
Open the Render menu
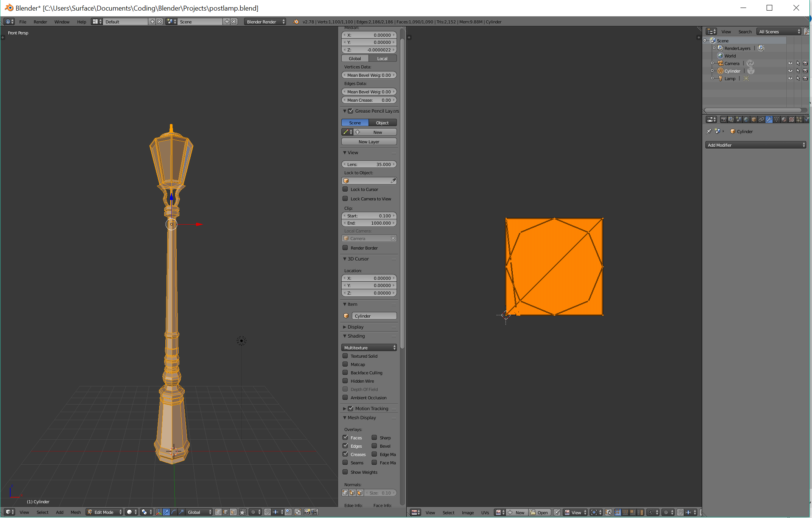(40, 22)
